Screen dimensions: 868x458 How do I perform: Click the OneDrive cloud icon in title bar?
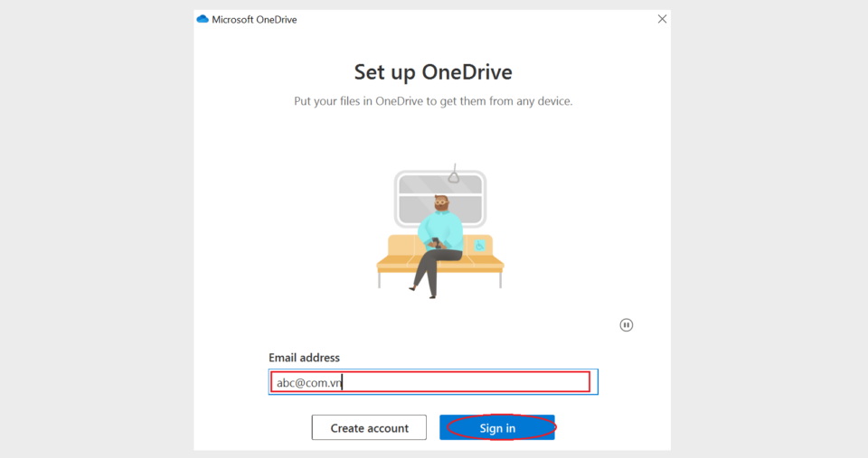click(203, 19)
